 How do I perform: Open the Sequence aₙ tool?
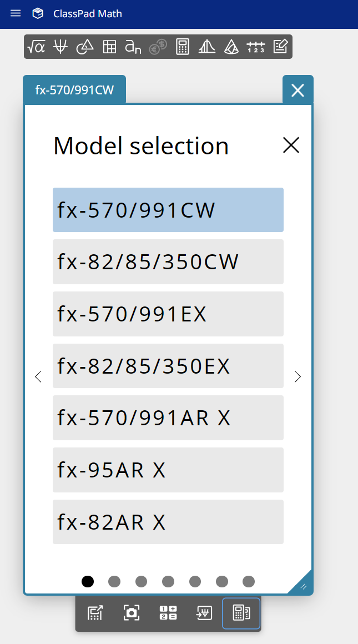tap(133, 47)
